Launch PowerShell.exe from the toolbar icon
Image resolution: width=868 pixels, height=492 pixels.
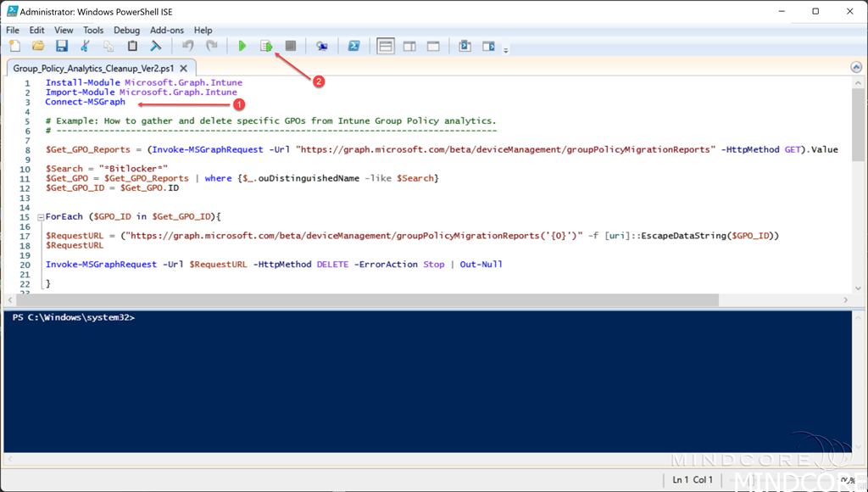(354, 46)
